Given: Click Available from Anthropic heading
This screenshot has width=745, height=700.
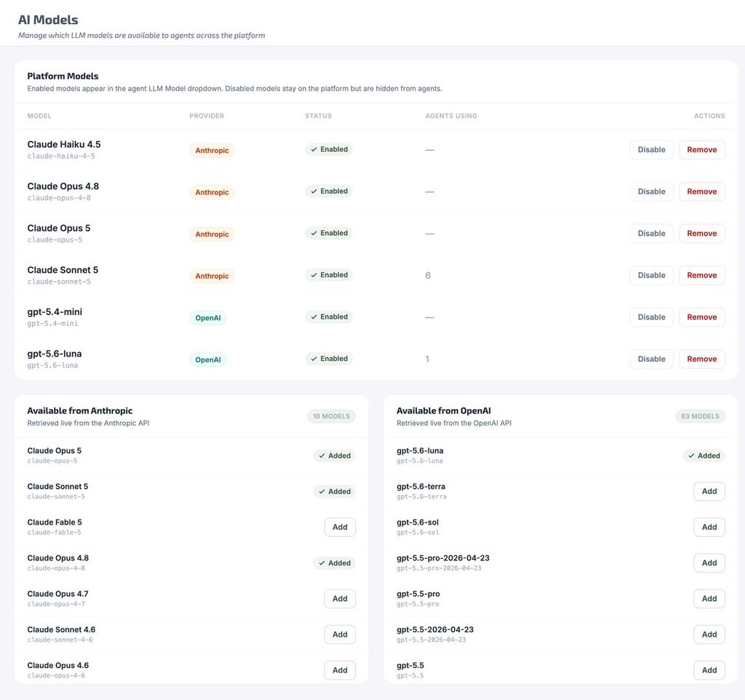Looking at the screenshot, I should click(80, 410).
